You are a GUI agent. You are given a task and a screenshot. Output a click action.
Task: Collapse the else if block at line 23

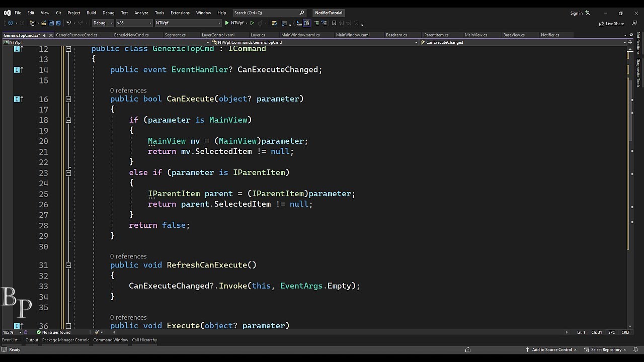pyautogui.click(x=68, y=172)
